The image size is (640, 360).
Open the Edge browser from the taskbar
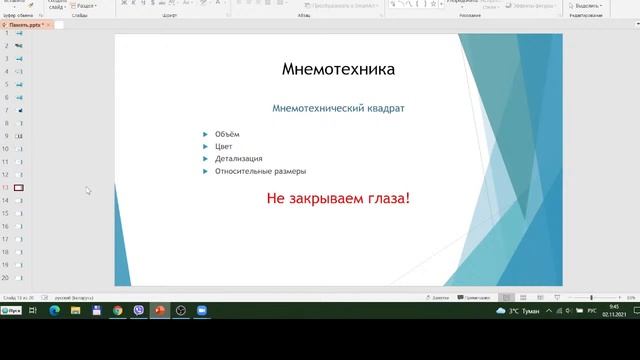(54, 311)
